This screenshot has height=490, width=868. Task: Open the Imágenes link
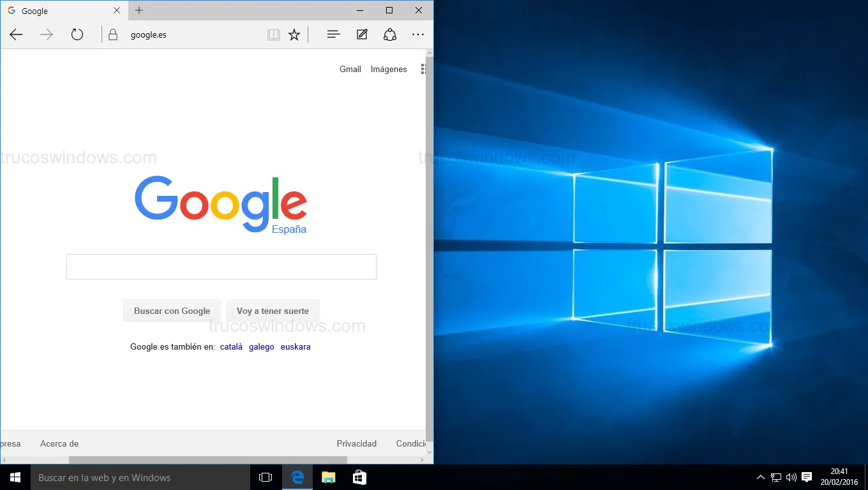(x=389, y=69)
